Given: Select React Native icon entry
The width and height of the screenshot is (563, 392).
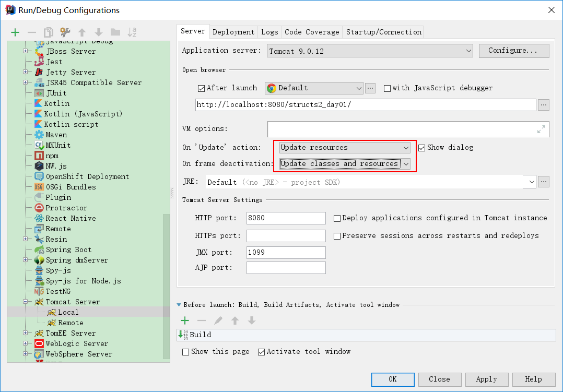Looking at the screenshot, I should [39, 218].
